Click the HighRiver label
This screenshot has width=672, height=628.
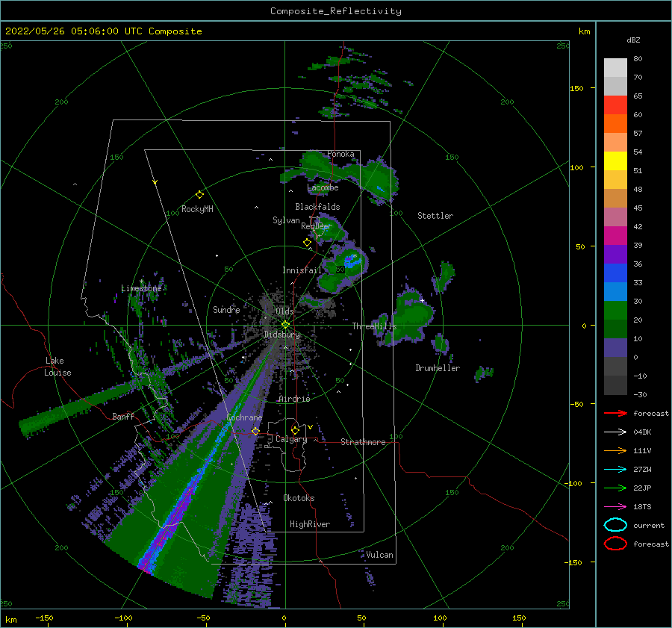coord(310,524)
